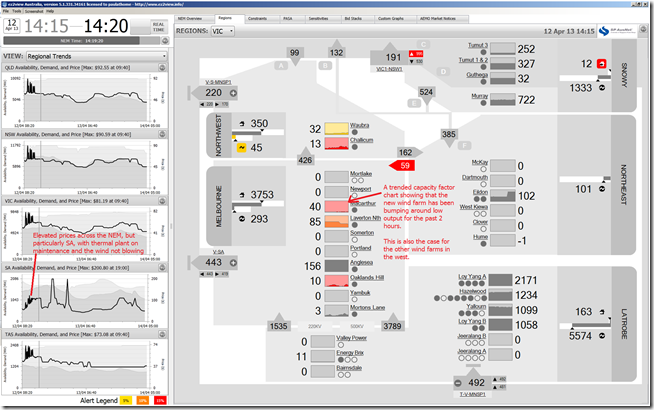Click the yellow wind alert icon in Northwest
Screen dimensions: 654x410
[x=241, y=148]
